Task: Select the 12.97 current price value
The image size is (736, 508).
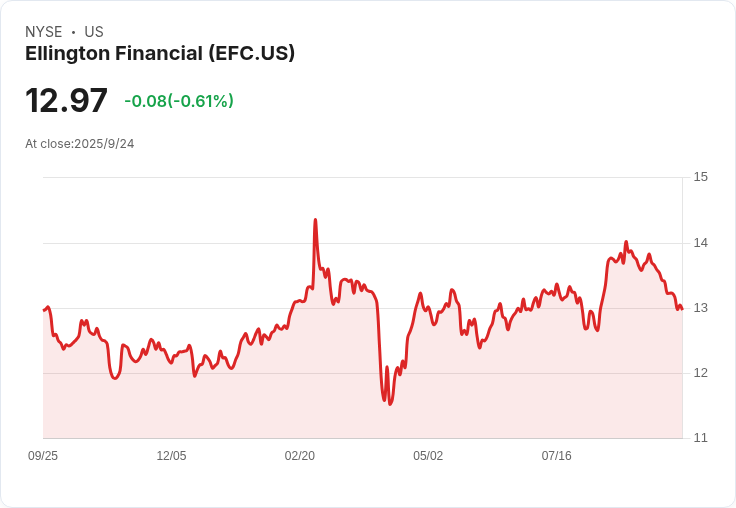Action: [x=66, y=101]
